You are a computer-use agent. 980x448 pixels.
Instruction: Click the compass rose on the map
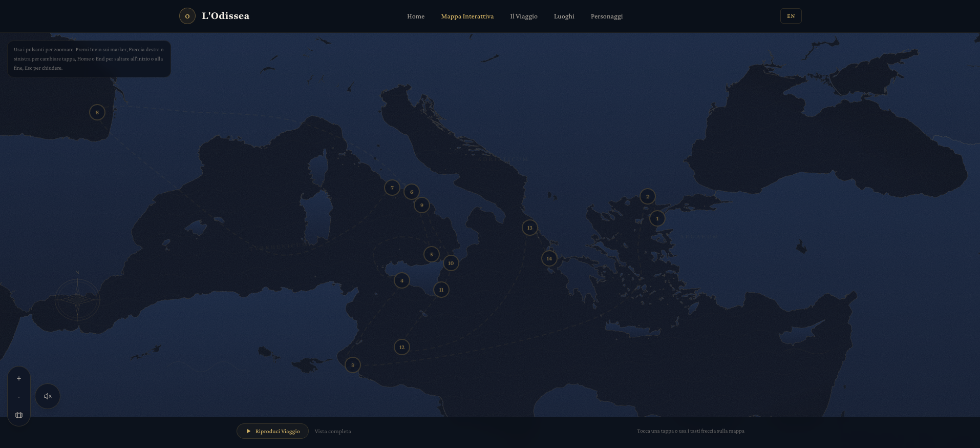77,299
